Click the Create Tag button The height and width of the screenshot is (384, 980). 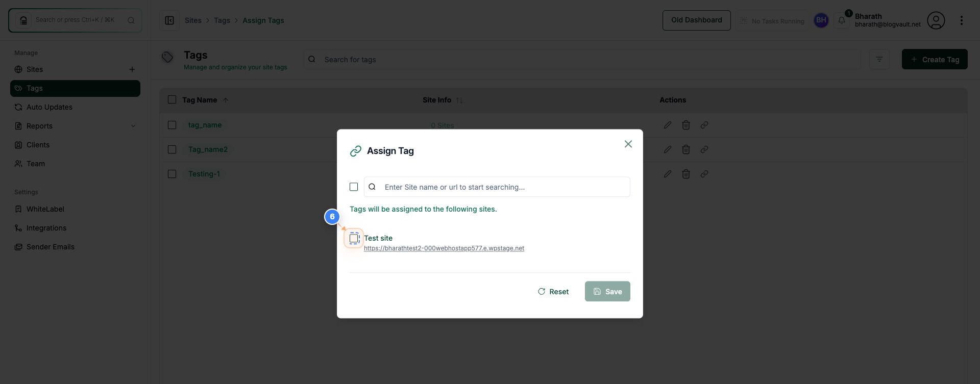coord(935,59)
